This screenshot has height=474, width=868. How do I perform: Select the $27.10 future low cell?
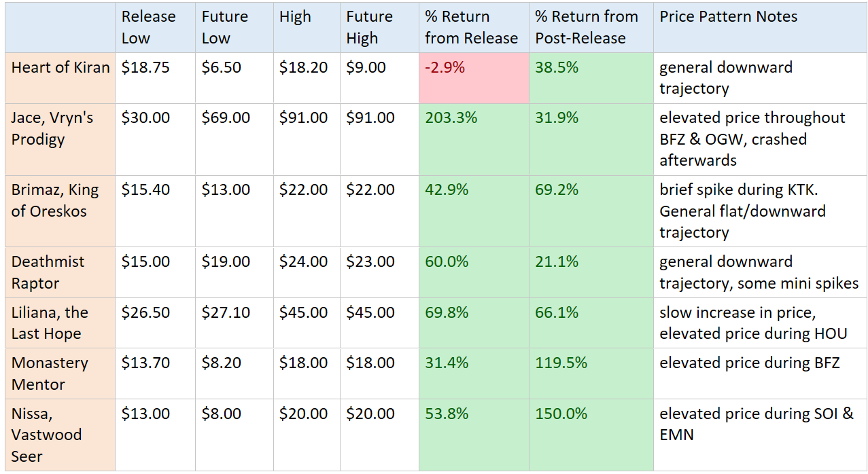tap(234, 323)
